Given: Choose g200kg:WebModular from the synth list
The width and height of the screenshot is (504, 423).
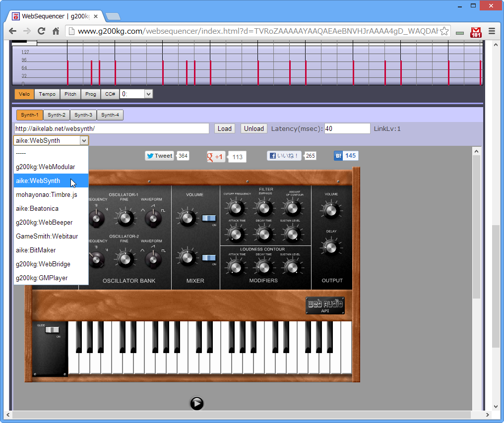Looking at the screenshot, I should (x=51, y=167).
